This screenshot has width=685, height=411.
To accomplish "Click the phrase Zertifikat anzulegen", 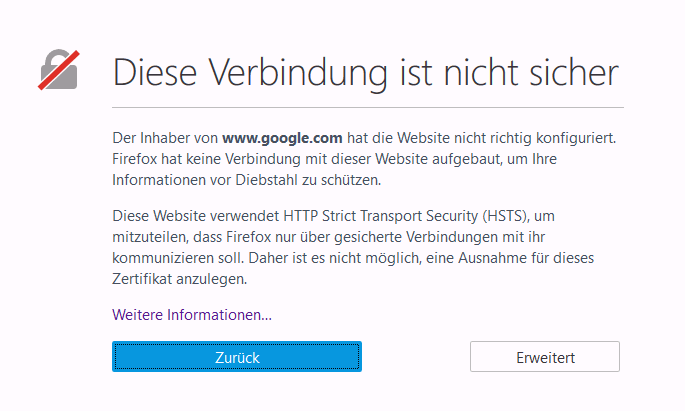I will 180,279.
